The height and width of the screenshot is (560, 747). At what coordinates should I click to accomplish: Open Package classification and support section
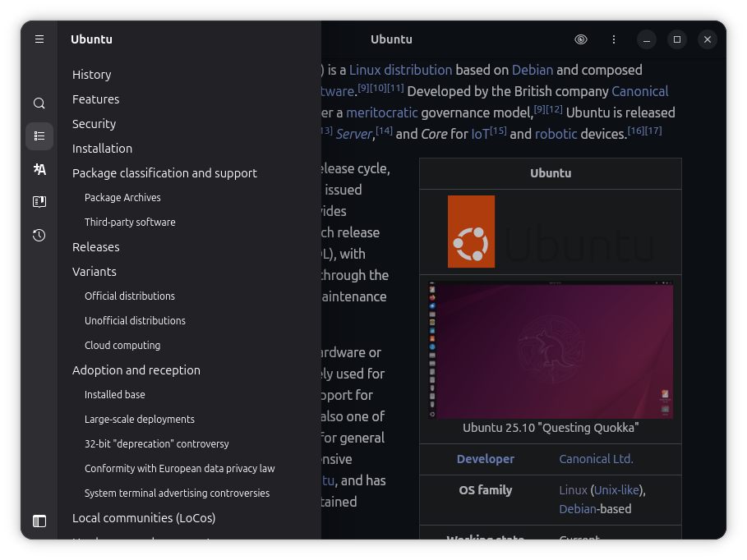coord(164,173)
